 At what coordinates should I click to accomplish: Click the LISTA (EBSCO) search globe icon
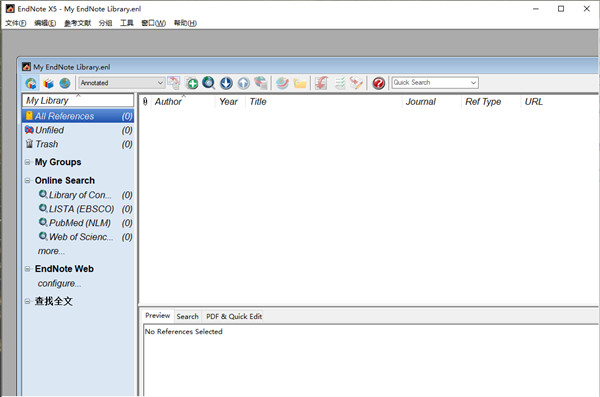[43, 208]
